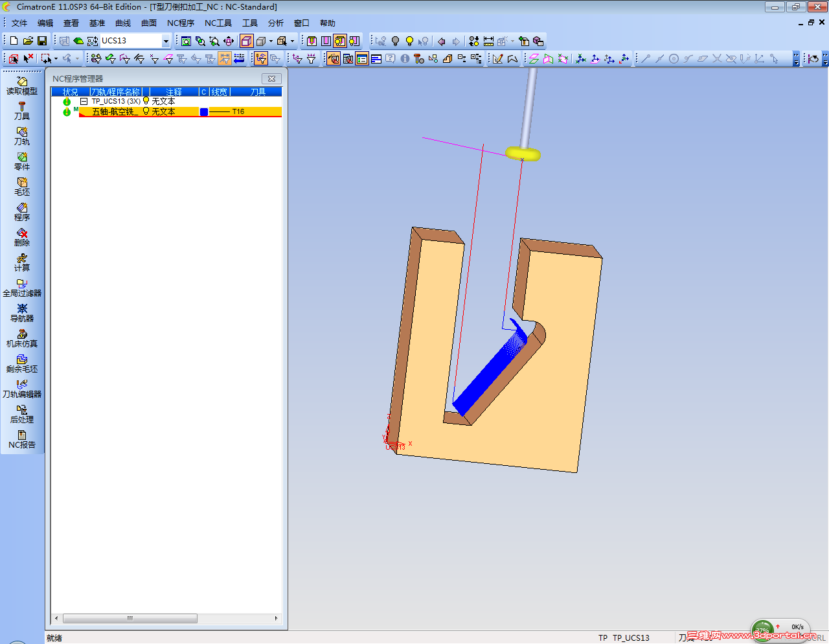Click the 线宽 column header
The width and height of the screenshot is (829, 644).
(220, 92)
